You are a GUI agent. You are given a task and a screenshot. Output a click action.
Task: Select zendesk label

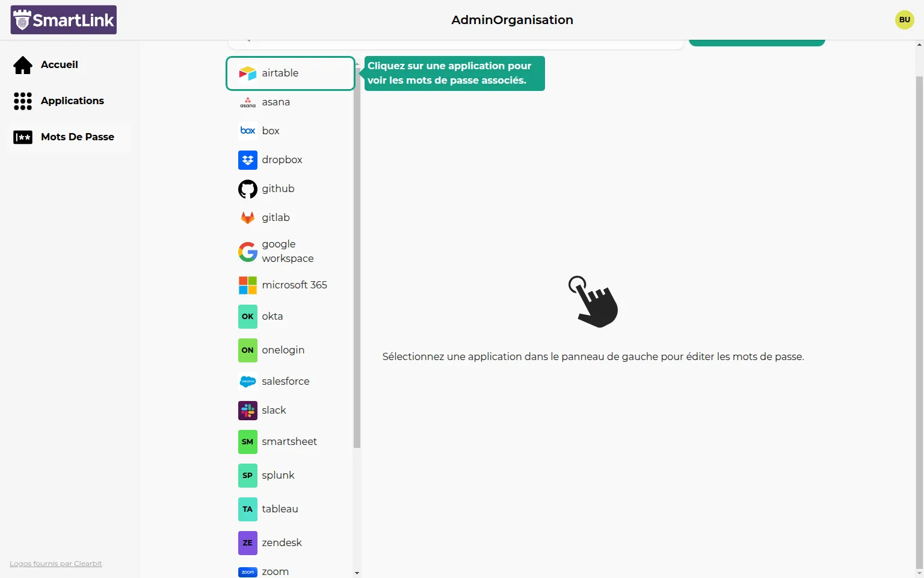click(282, 543)
